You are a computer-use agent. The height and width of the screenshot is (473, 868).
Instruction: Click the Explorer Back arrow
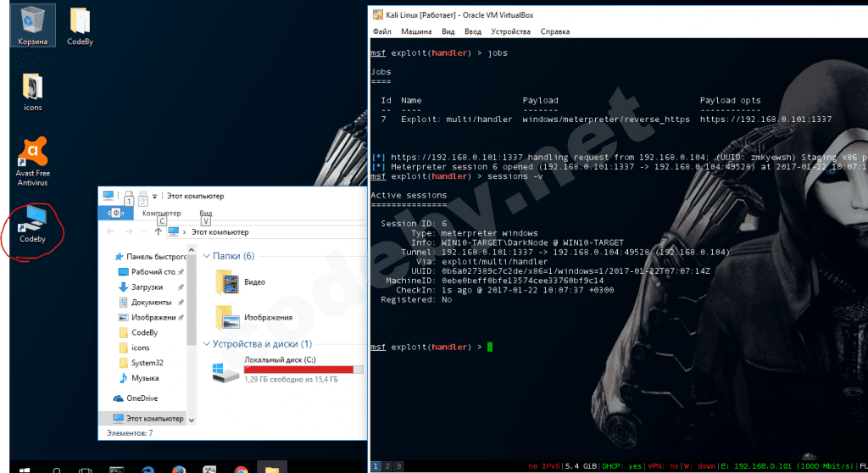tap(110, 231)
